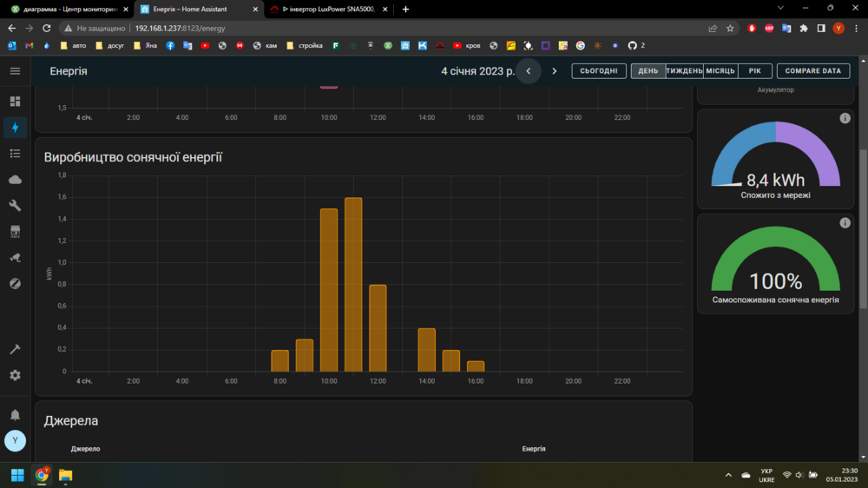Open the cloud icon in sidebar
This screenshot has width=868, height=488.
[x=15, y=180]
